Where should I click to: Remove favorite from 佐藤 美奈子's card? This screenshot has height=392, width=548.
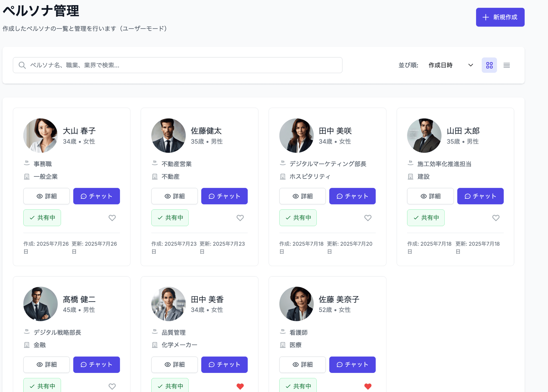click(x=368, y=386)
